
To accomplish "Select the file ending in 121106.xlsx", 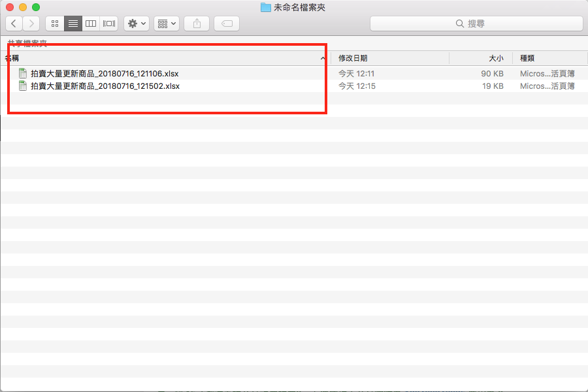I will click(x=105, y=73).
